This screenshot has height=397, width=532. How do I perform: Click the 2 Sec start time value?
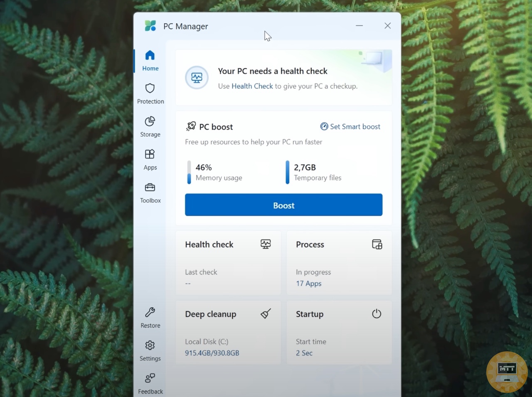(x=304, y=353)
